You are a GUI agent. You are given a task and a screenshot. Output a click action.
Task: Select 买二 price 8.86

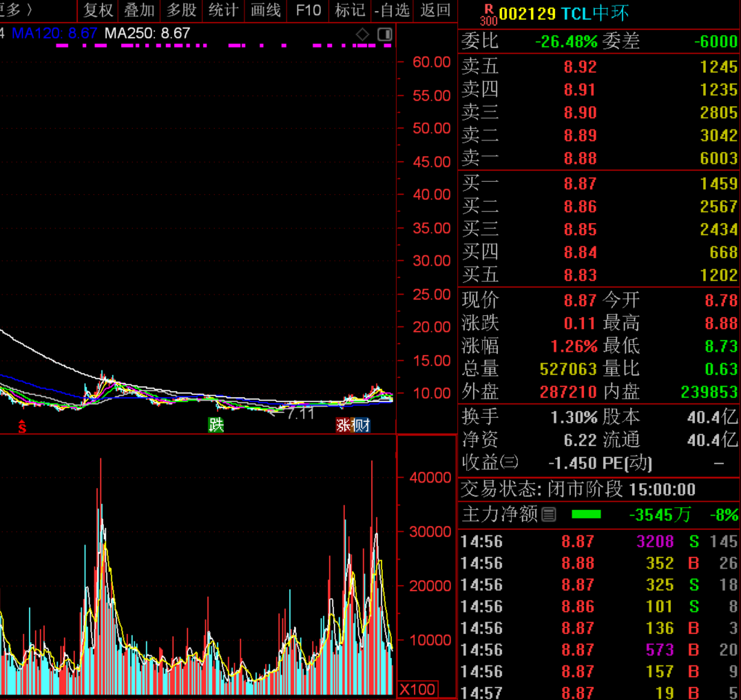click(x=580, y=207)
